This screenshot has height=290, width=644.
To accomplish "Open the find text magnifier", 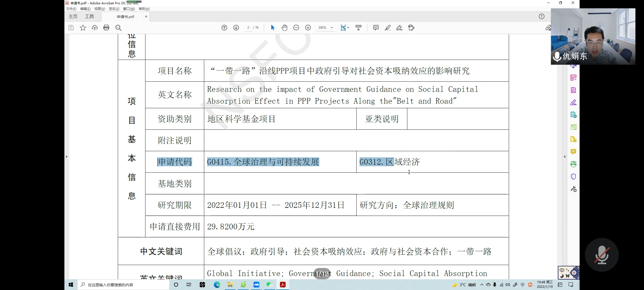I will [118, 28].
